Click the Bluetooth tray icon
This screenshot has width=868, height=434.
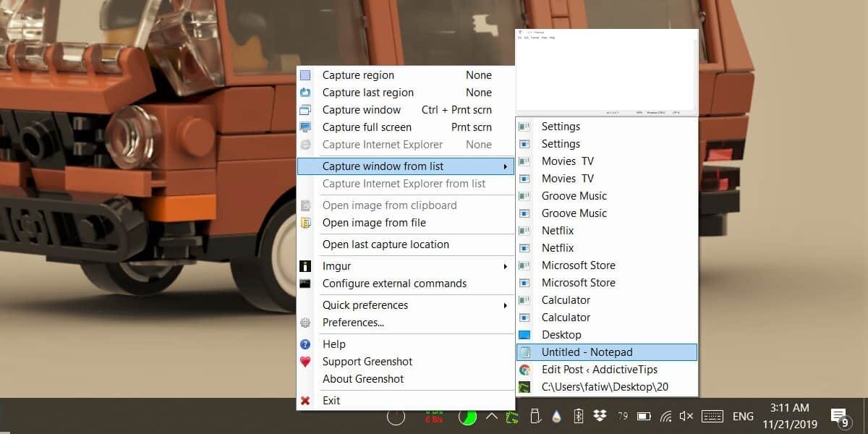point(578,416)
